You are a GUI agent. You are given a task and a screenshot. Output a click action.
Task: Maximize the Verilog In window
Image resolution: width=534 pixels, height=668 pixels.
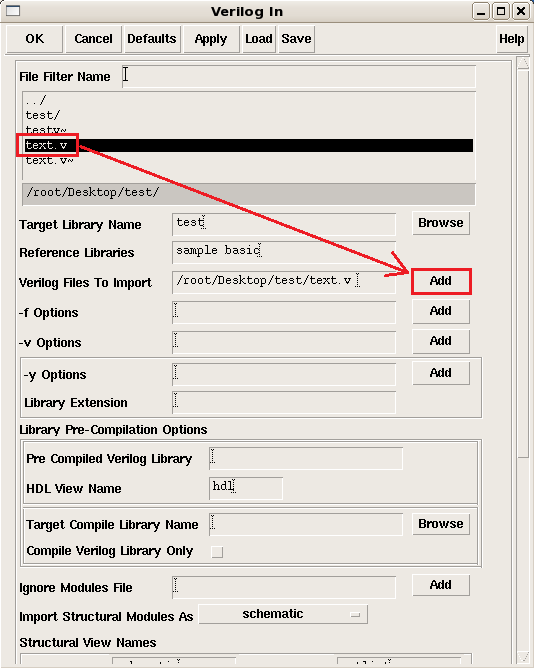pos(501,11)
